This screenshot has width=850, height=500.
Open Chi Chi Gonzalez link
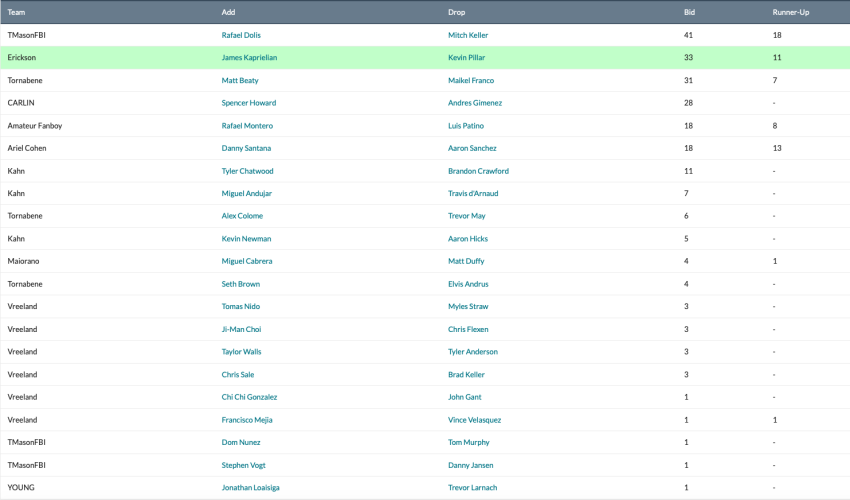[249, 397]
